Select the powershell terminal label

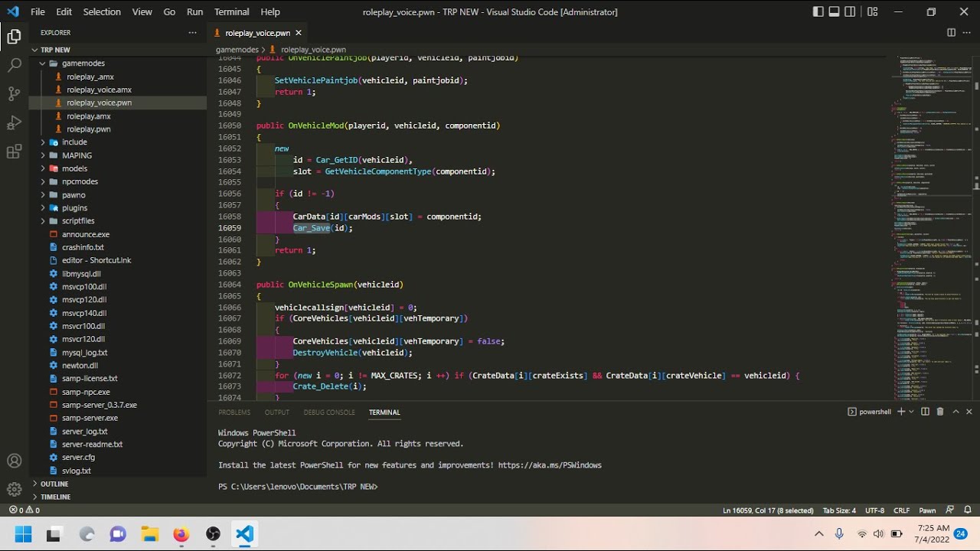click(870, 412)
